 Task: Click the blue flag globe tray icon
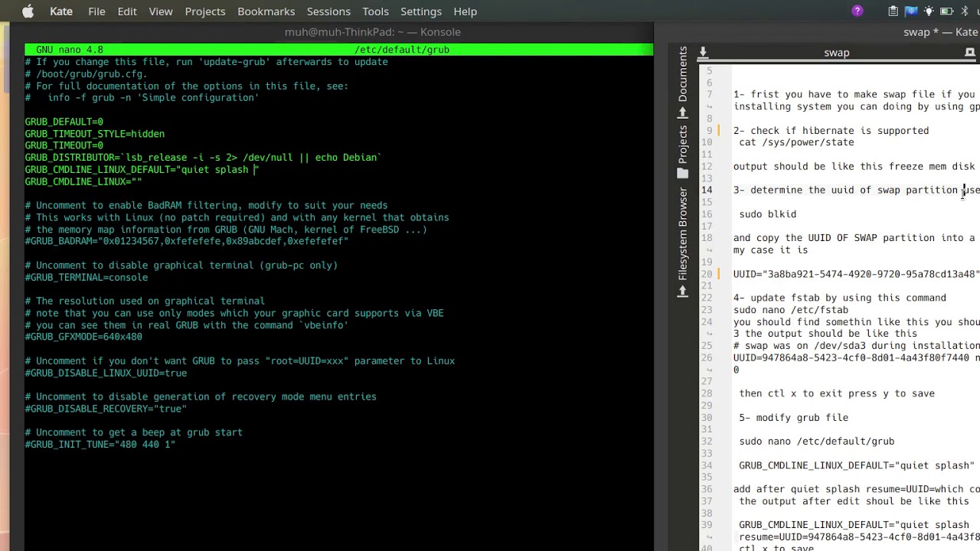click(911, 11)
